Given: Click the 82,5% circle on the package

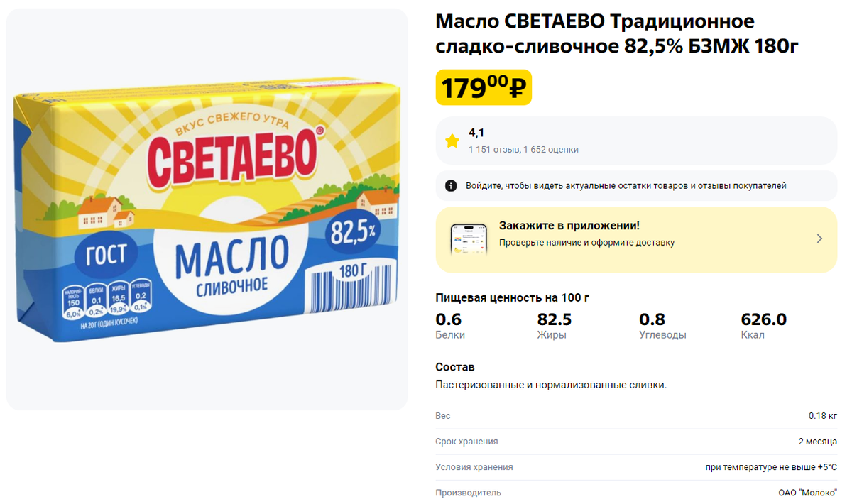Looking at the screenshot, I should coord(354,231).
